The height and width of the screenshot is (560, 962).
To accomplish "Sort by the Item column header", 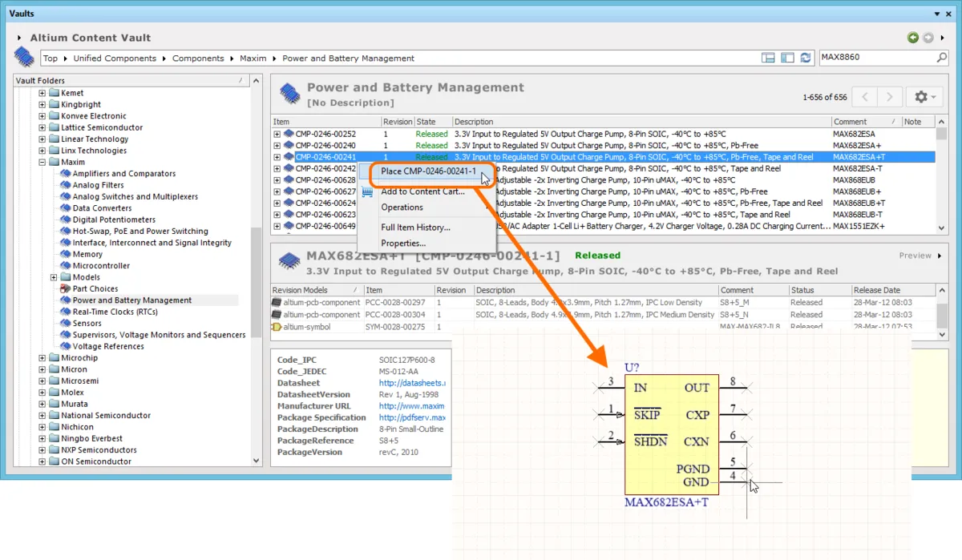I will tap(326, 122).
